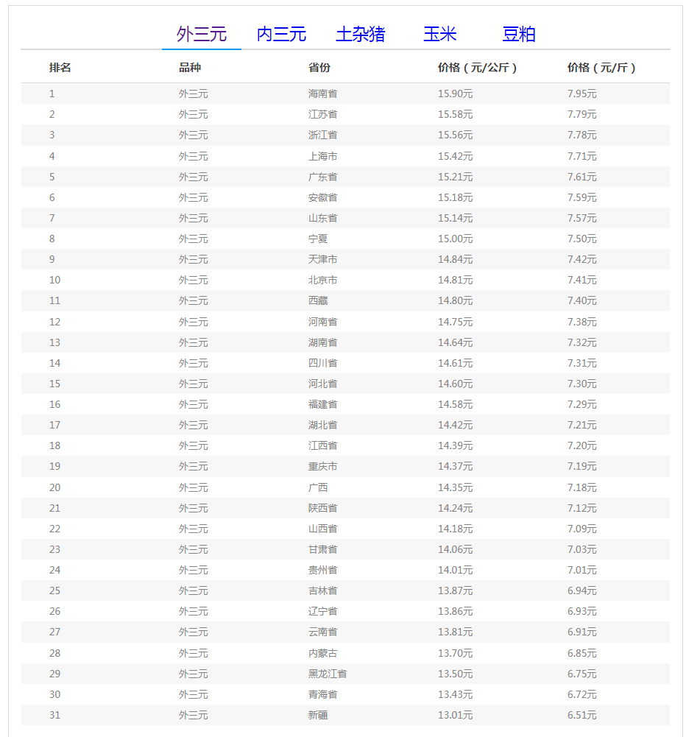Click the 价格（元/公斤） column header
Viewport: 700px width, 737px height.
click(477, 68)
